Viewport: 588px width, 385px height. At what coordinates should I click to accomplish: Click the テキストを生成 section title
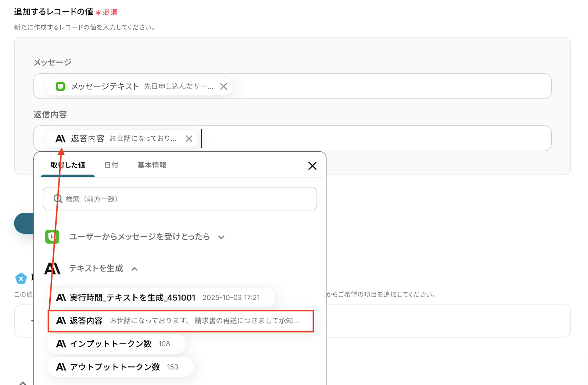tap(96, 269)
